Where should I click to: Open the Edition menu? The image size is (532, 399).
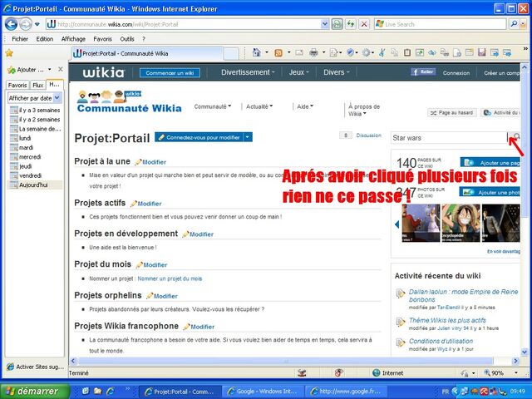[x=45, y=39]
